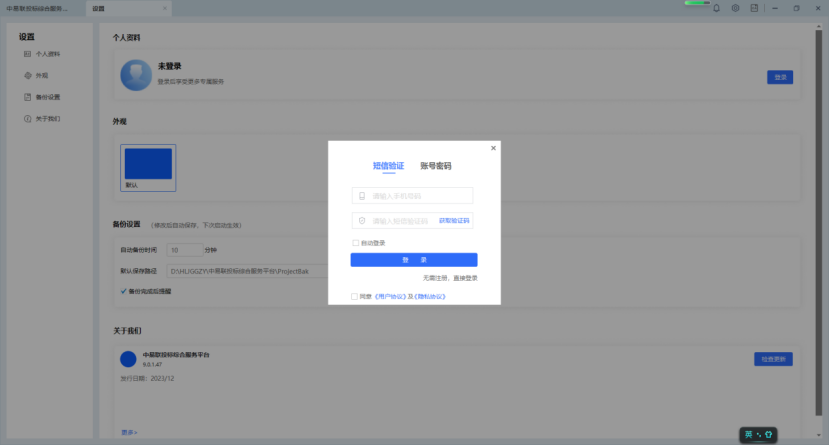Open settings via title bar gear icon

point(735,8)
